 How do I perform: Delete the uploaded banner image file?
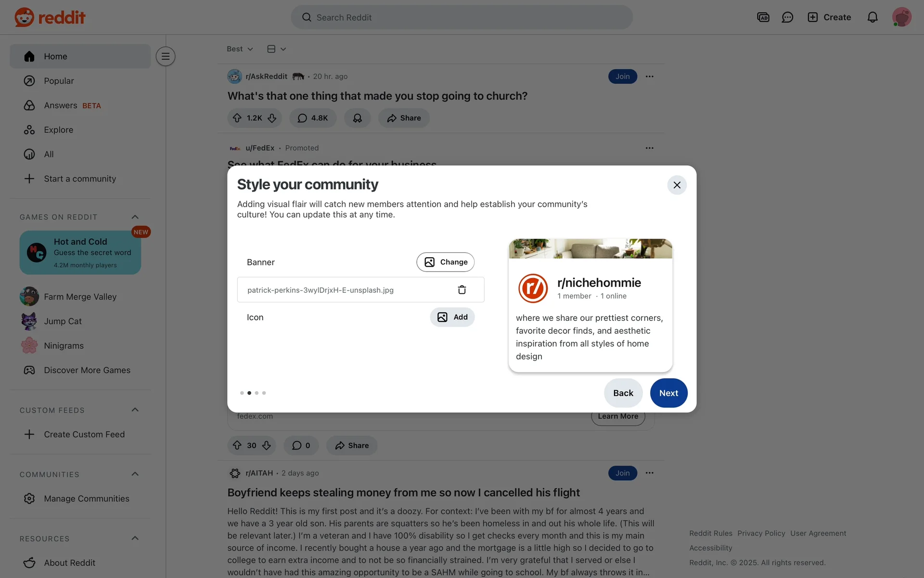[462, 289]
